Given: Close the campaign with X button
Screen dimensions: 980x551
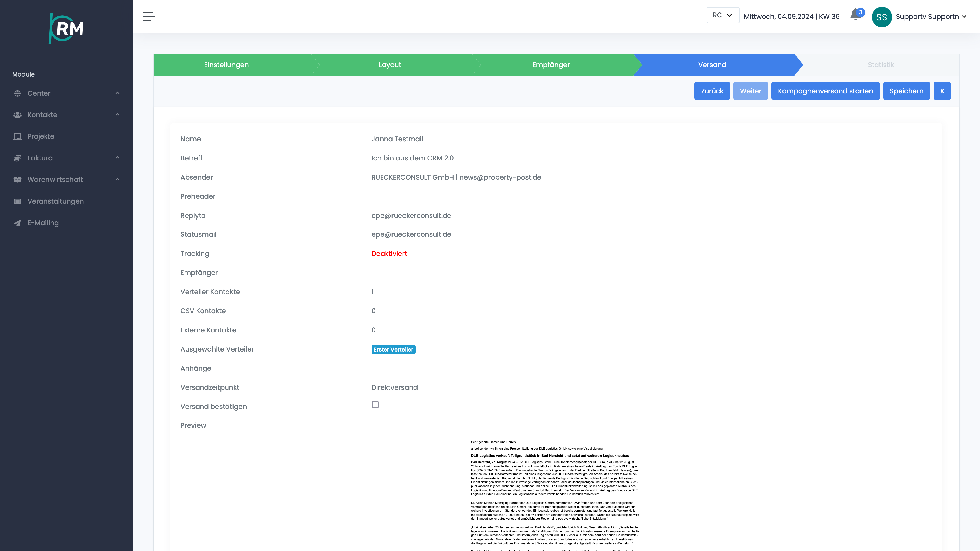Looking at the screenshot, I should click(x=942, y=91).
